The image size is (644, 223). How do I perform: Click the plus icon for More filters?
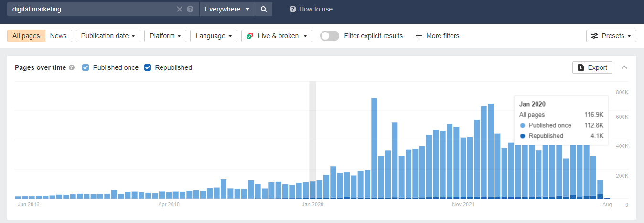click(x=419, y=36)
